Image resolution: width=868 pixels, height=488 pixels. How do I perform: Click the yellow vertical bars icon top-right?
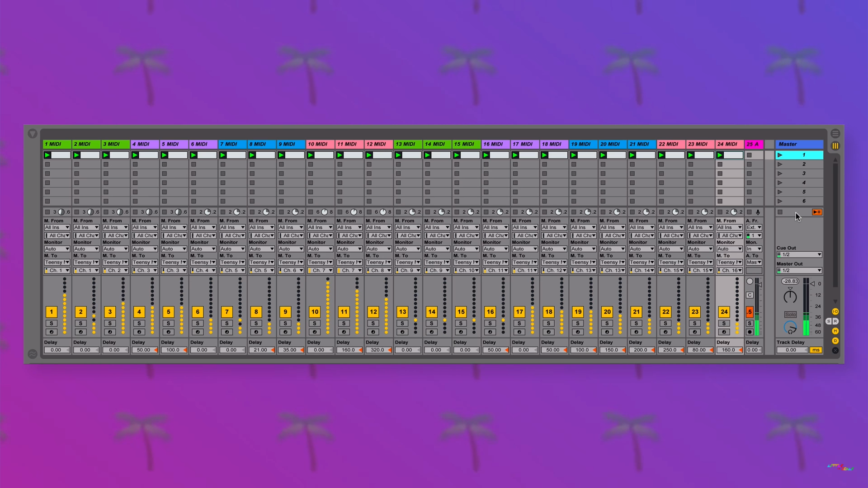click(835, 146)
